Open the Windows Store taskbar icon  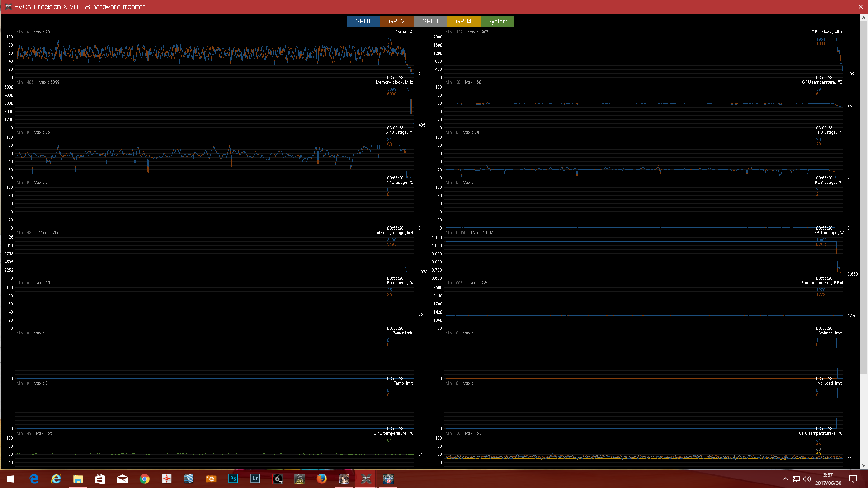coord(100,479)
